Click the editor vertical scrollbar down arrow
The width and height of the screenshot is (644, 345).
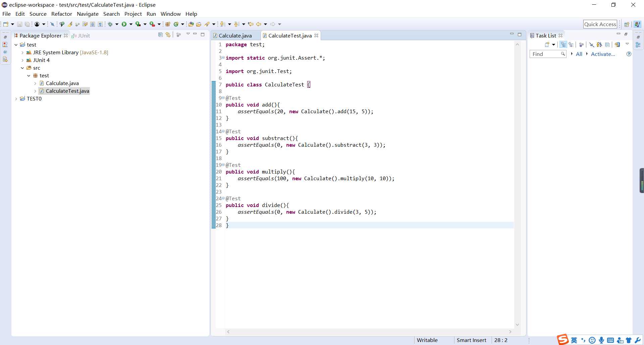[x=517, y=325]
